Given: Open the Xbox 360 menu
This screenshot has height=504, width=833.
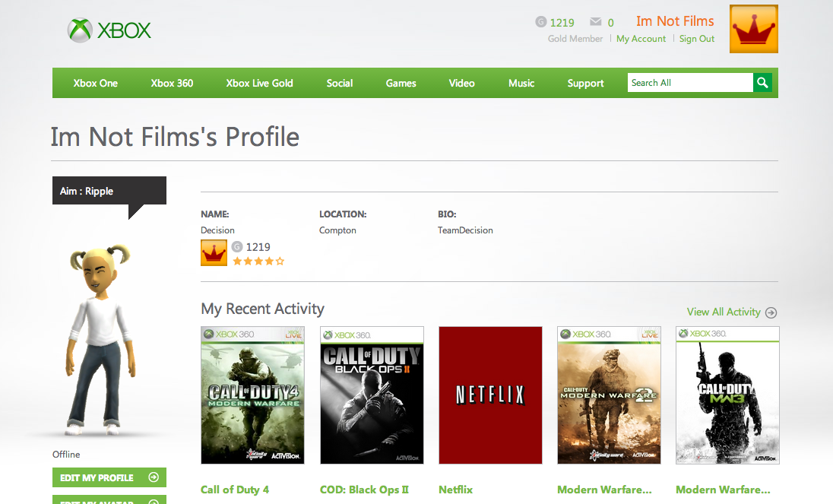Looking at the screenshot, I should click(172, 83).
